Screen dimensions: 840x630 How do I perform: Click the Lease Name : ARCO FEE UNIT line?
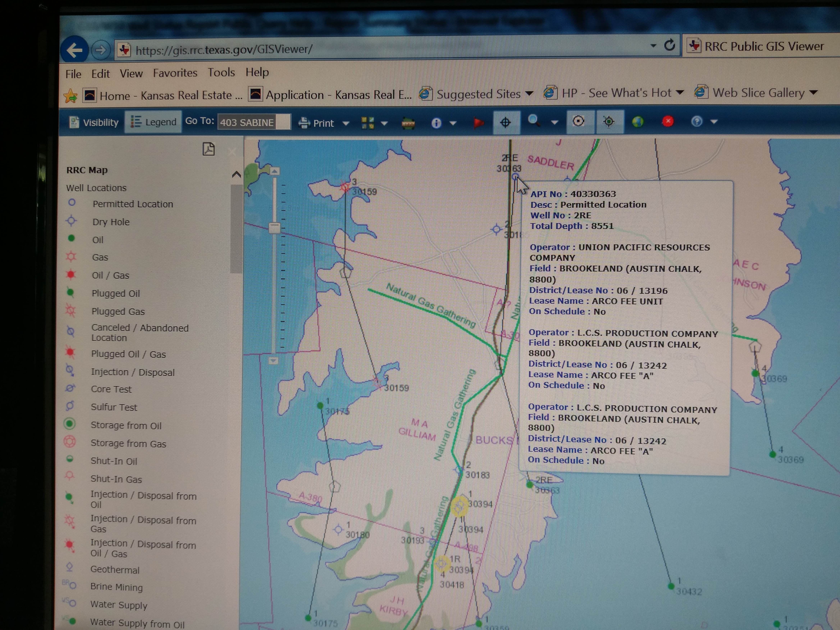[596, 301]
